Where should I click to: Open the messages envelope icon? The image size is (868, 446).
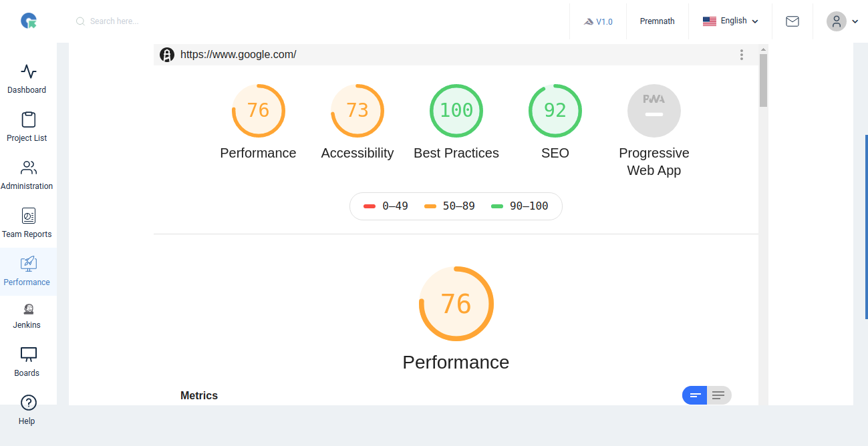792,21
